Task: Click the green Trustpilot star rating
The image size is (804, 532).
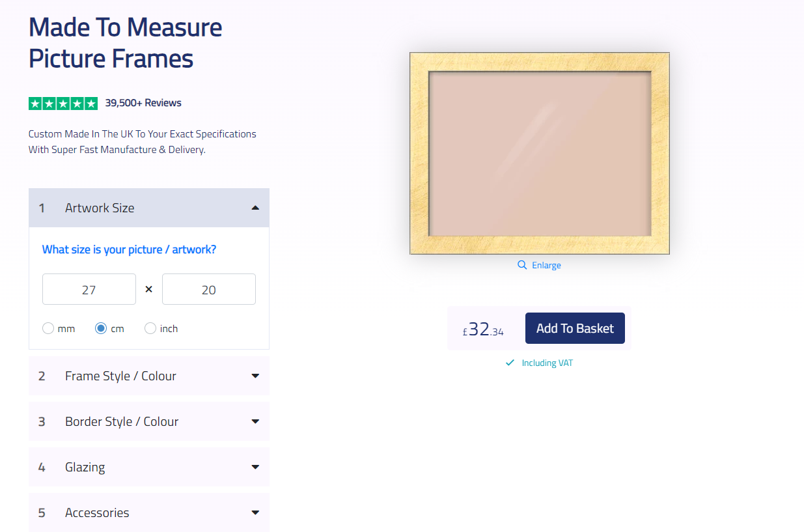Action: tap(63, 103)
